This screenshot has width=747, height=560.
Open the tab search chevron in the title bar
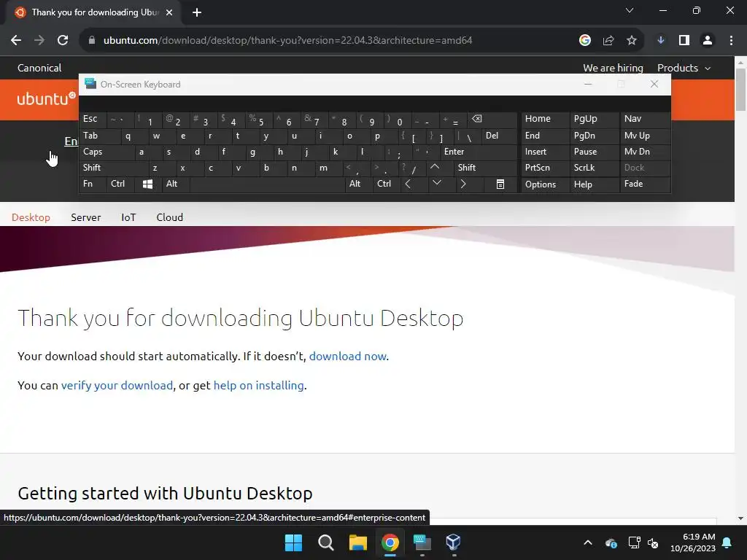coord(630,10)
